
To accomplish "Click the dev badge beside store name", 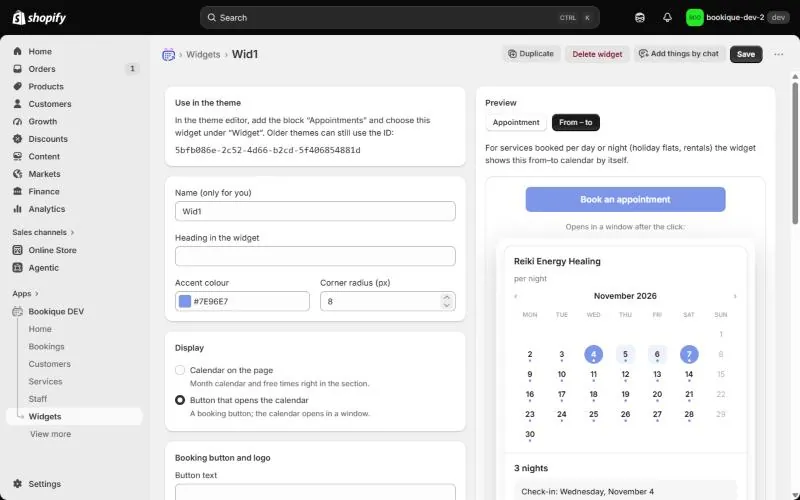I will (x=778, y=17).
